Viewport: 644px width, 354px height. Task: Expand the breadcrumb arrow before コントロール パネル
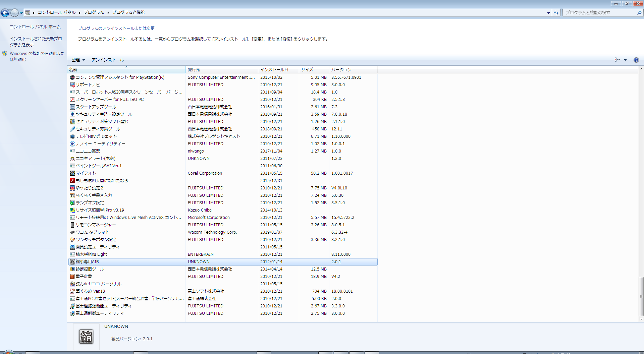(34, 13)
